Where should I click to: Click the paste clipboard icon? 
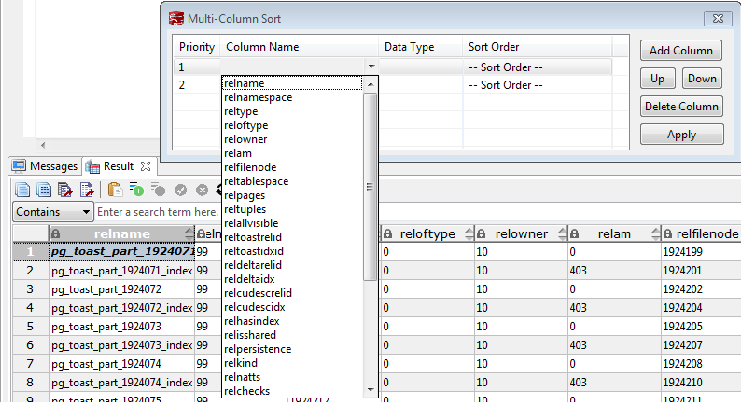[x=114, y=189]
